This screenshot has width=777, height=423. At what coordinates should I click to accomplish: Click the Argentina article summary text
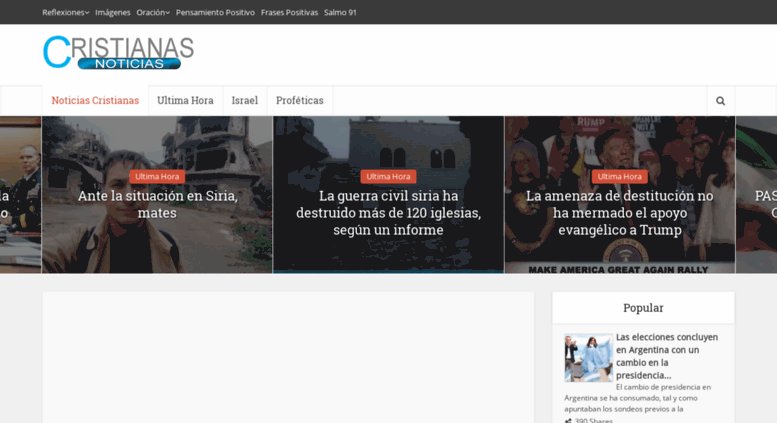(x=639, y=398)
